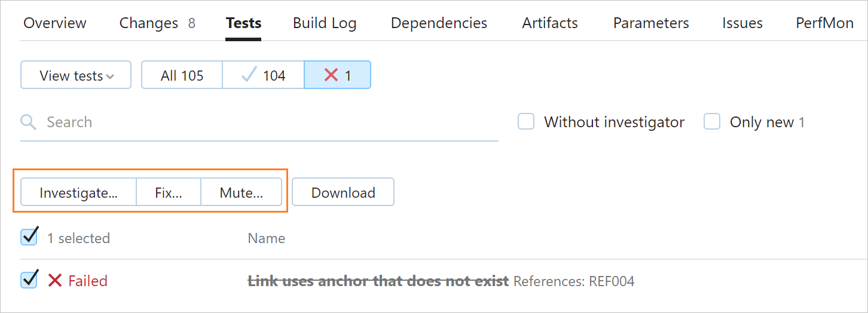
Task: Tick the Only new checkbox
Action: click(x=712, y=122)
